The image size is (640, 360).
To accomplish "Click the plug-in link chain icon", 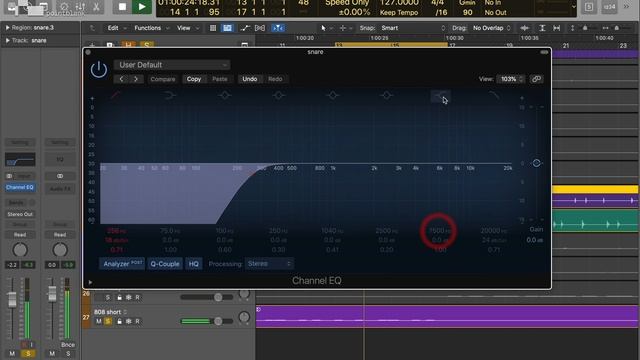I will (x=536, y=79).
